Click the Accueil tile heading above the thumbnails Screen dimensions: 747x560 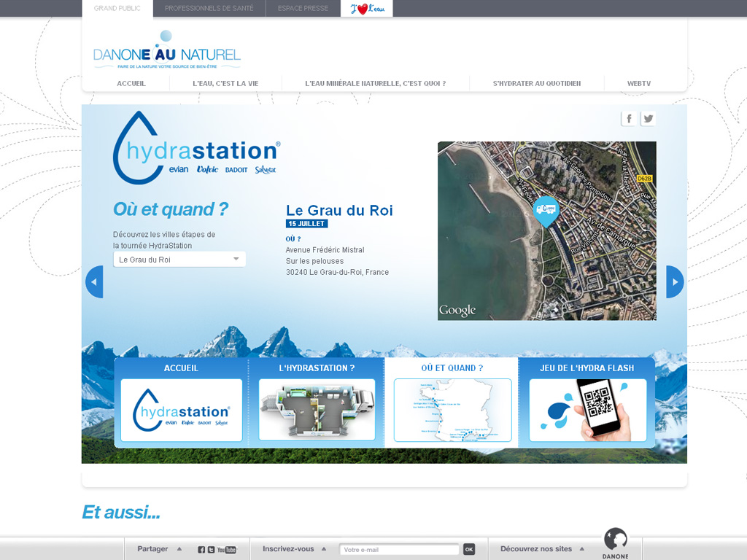click(x=181, y=368)
